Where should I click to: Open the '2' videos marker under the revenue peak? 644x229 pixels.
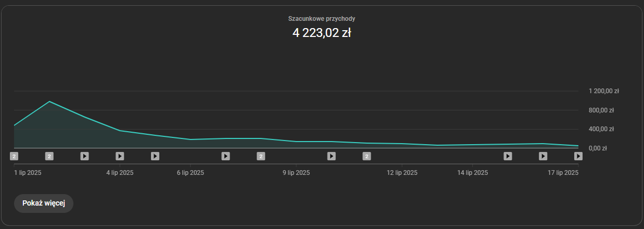(49, 156)
